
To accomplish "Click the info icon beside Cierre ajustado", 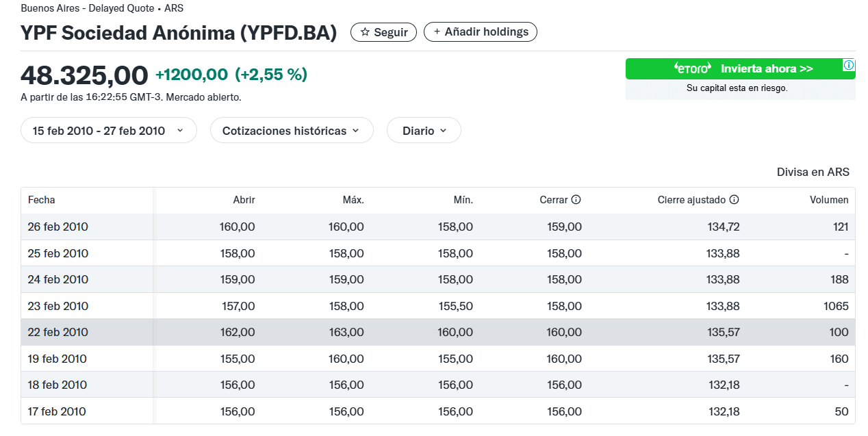I will pyautogui.click(x=735, y=200).
